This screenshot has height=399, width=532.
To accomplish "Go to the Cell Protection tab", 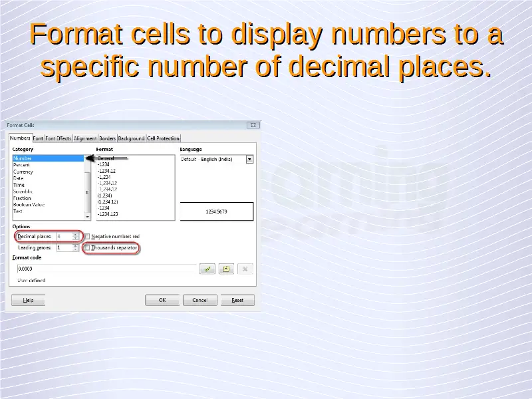I will (163, 138).
